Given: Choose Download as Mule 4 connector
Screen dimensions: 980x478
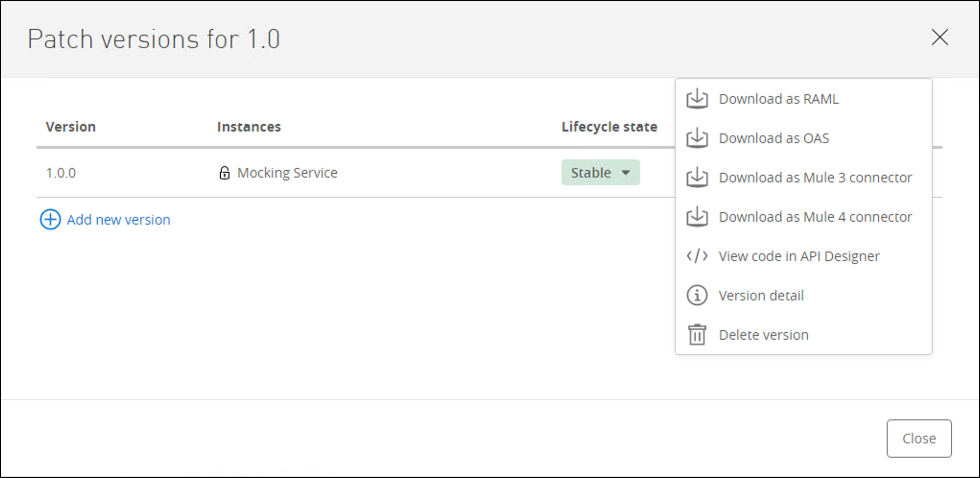Looking at the screenshot, I should point(815,217).
